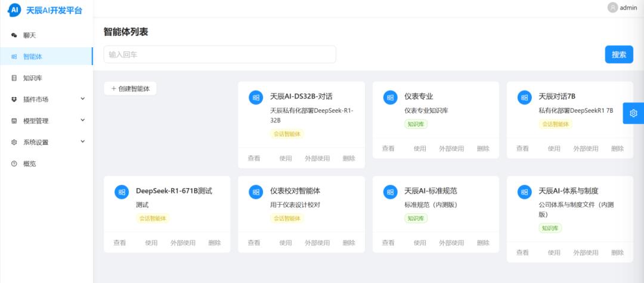Image resolution: width=644 pixels, height=283 pixels.
Task: Click 使用 on 天辰AI-体系与制度 card
Action: [x=554, y=253]
